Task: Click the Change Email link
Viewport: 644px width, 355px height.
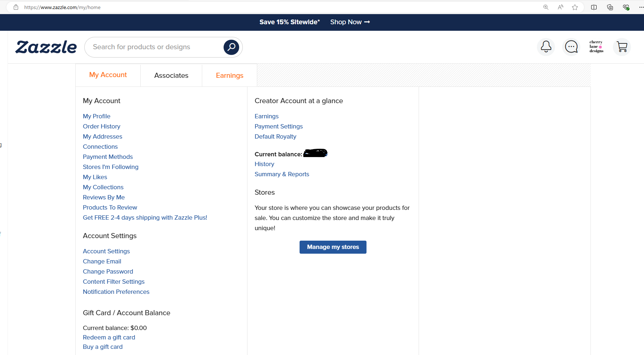Action: pos(102,261)
